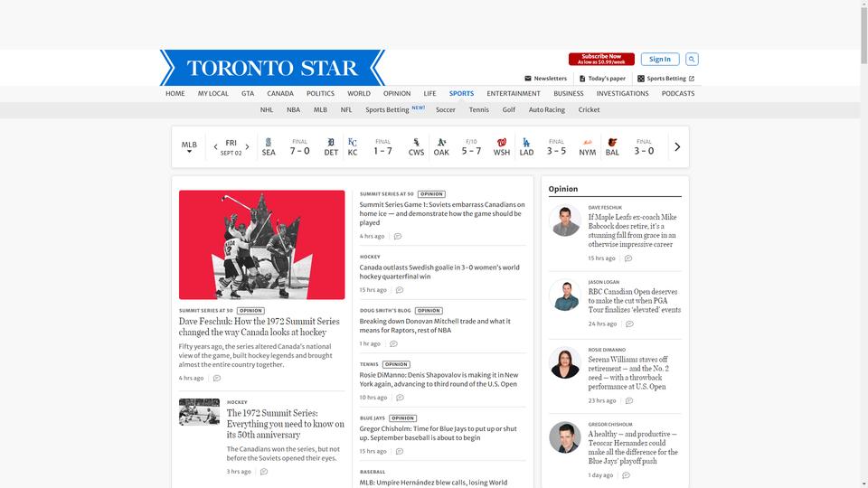Open comments on Summit Series Game 1 story

pyautogui.click(x=398, y=236)
